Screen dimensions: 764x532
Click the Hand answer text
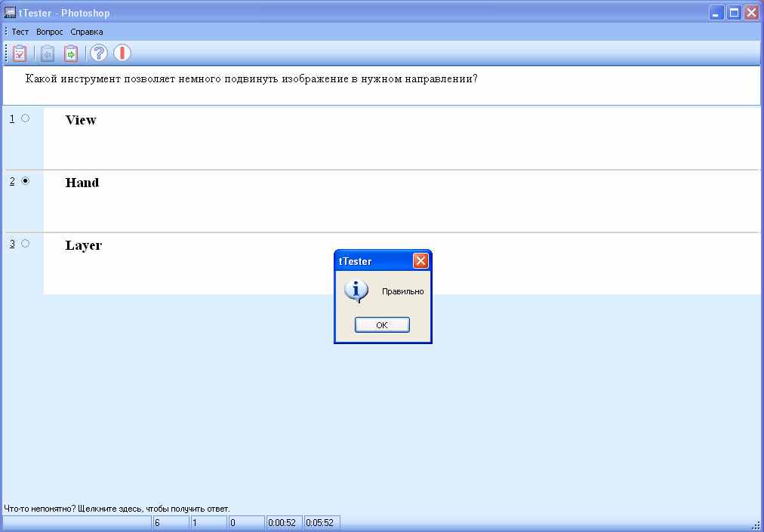82,182
